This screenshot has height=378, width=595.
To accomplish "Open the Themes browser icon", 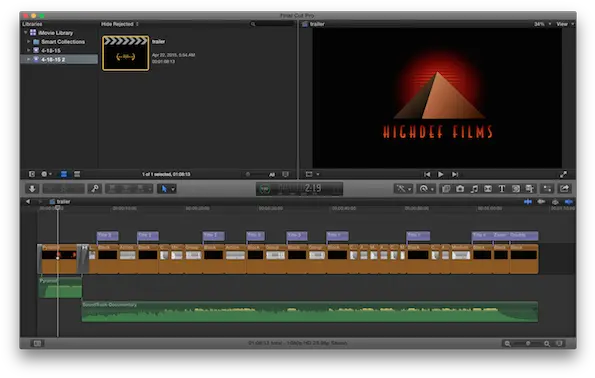I will pyautogui.click(x=530, y=189).
